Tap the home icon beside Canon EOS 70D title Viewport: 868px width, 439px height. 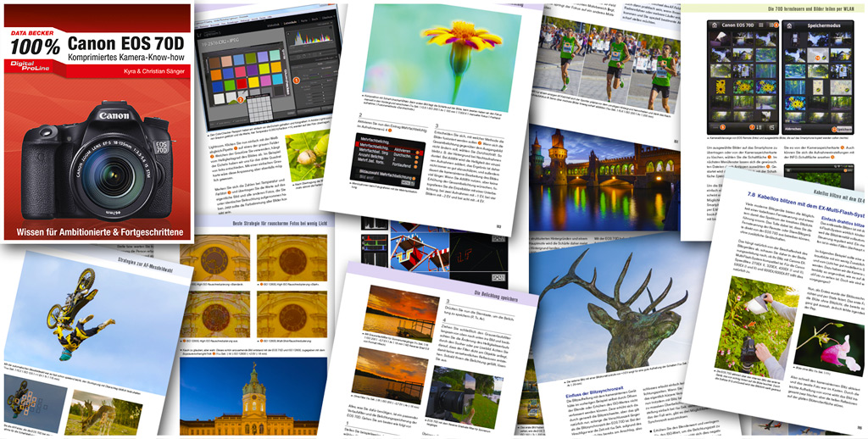click(x=713, y=24)
